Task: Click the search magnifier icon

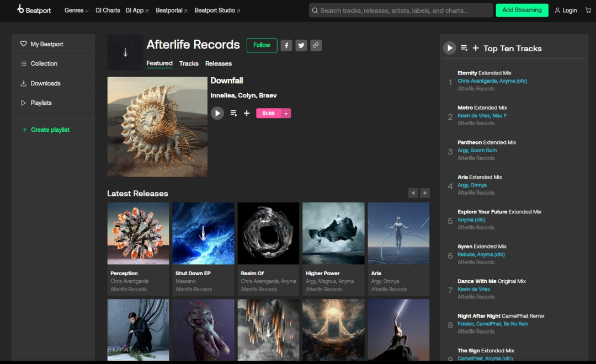Action: pyautogui.click(x=315, y=10)
